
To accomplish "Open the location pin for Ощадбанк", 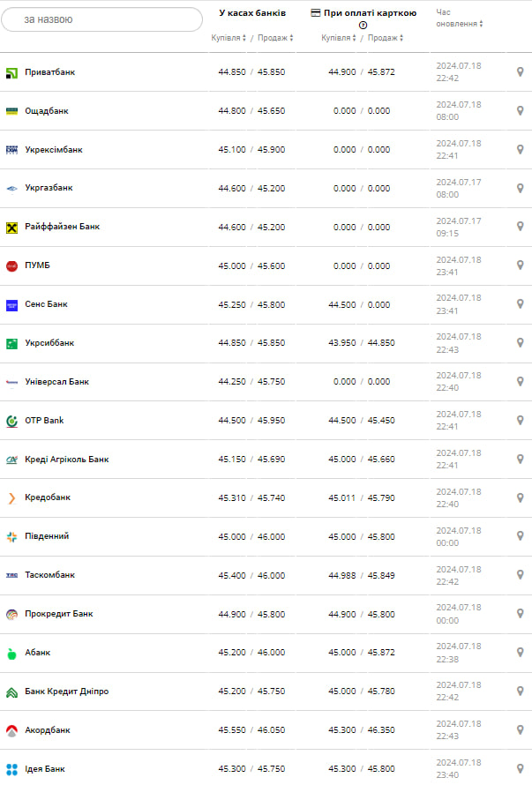I will tap(520, 111).
